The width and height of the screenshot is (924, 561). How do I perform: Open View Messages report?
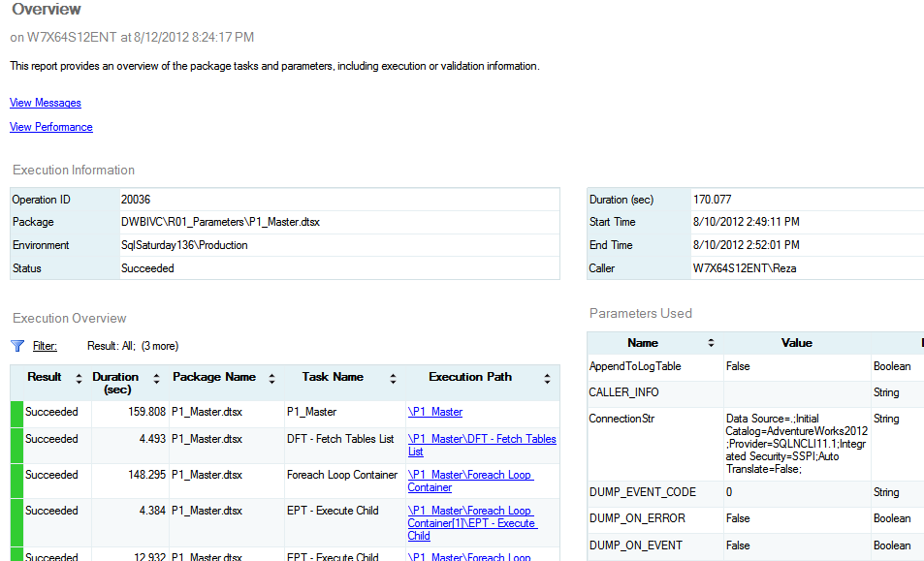[x=45, y=103]
